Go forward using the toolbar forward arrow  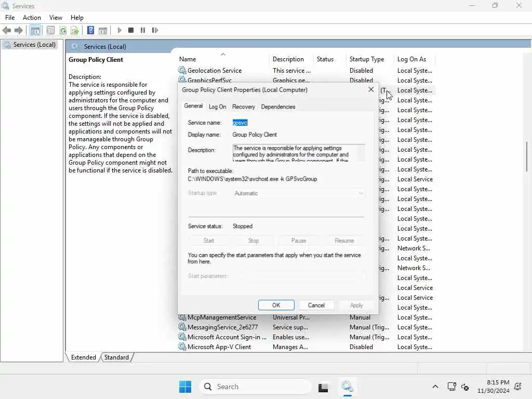pyautogui.click(x=19, y=30)
